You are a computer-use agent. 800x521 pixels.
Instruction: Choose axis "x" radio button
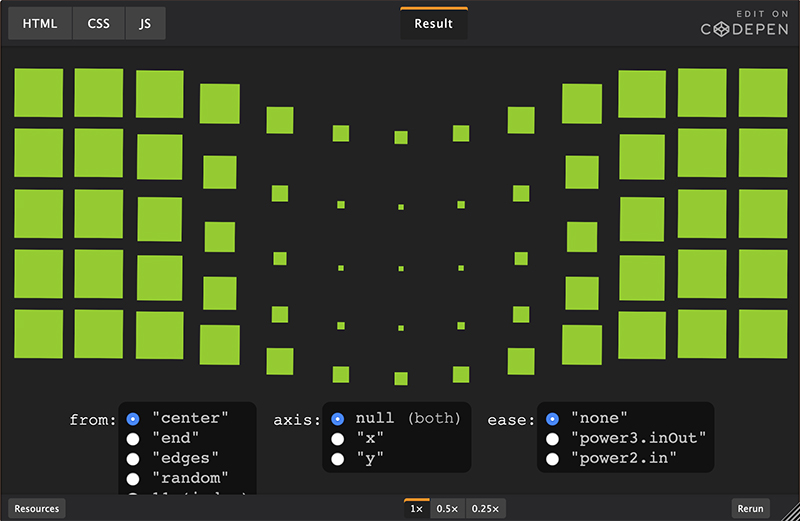pos(337,439)
